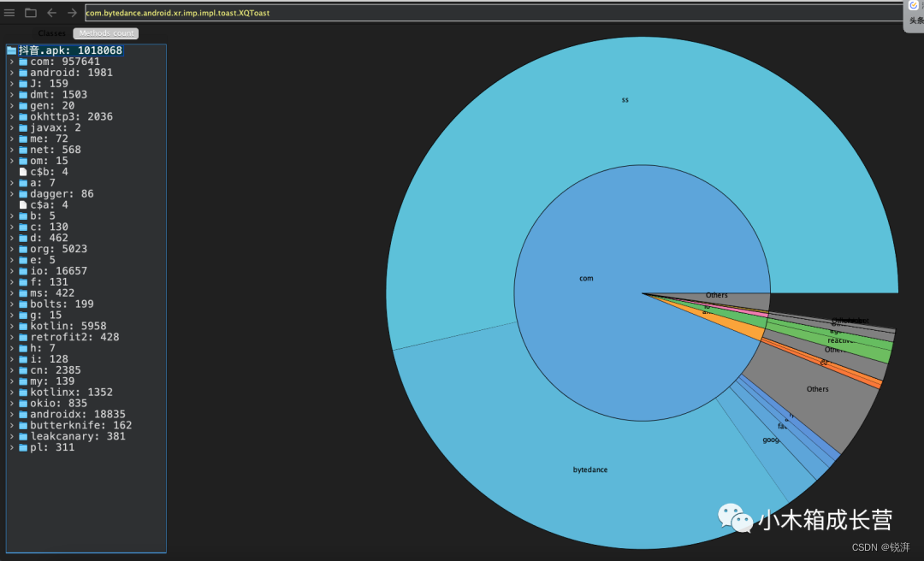Select the i: 128 tree row
Screen dimensions: 924x561
click(x=86, y=359)
